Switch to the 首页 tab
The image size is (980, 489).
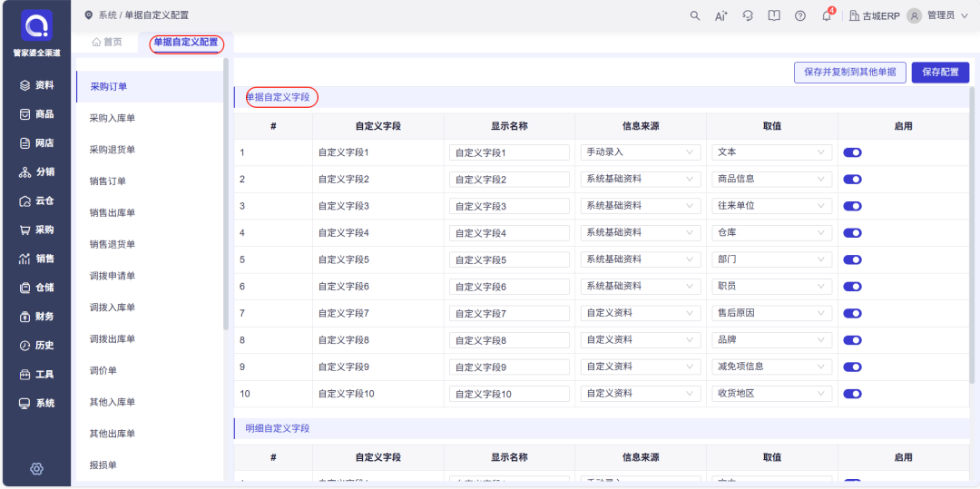coord(107,43)
